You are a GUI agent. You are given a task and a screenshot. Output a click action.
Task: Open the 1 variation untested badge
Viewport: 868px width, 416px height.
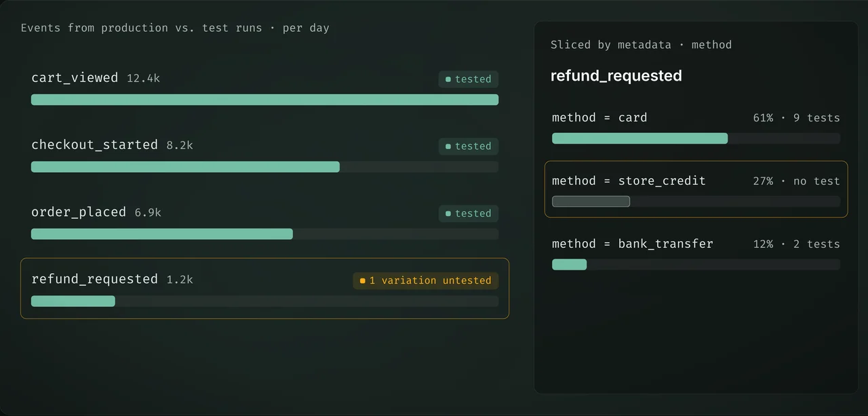(x=425, y=280)
